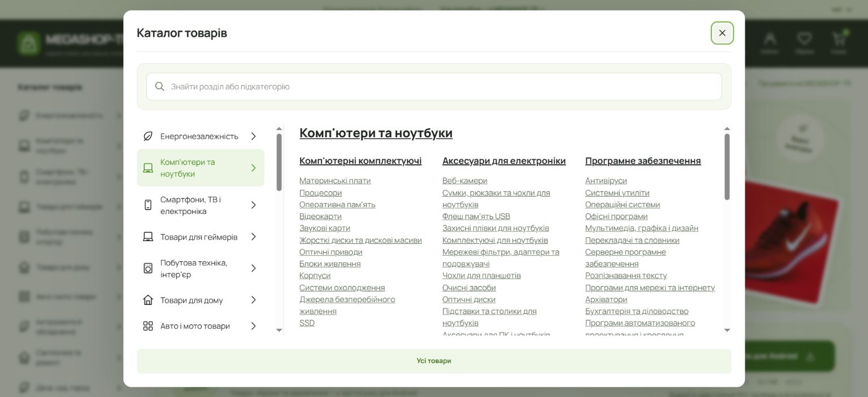Open Операційні системи link
Viewport: 868px width, 397px height.
coord(623,204)
